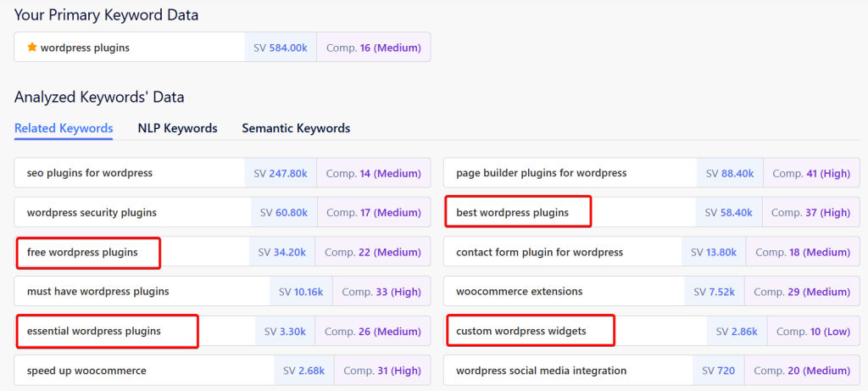Click the SV 584.00k search volume badge
The height and width of the screenshot is (391, 868).
point(280,47)
